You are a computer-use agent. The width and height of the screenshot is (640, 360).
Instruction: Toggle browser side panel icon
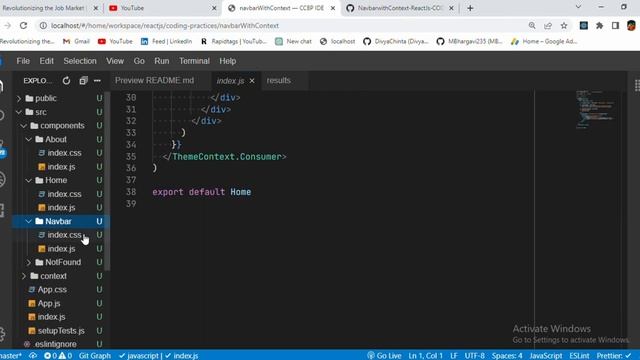(x=615, y=25)
